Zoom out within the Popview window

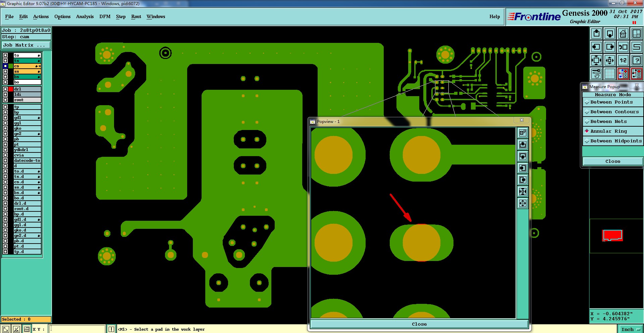pyautogui.click(x=523, y=203)
